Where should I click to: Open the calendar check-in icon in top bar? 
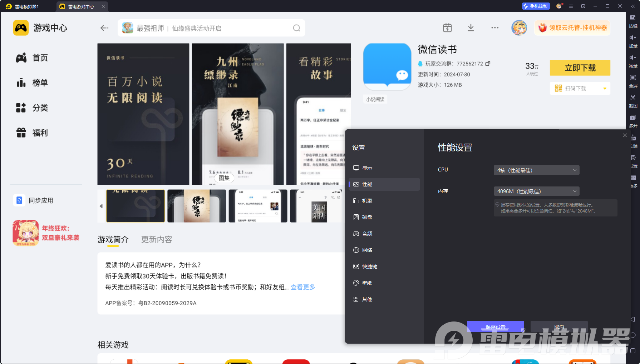pyautogui.click(x=447, y=28)
